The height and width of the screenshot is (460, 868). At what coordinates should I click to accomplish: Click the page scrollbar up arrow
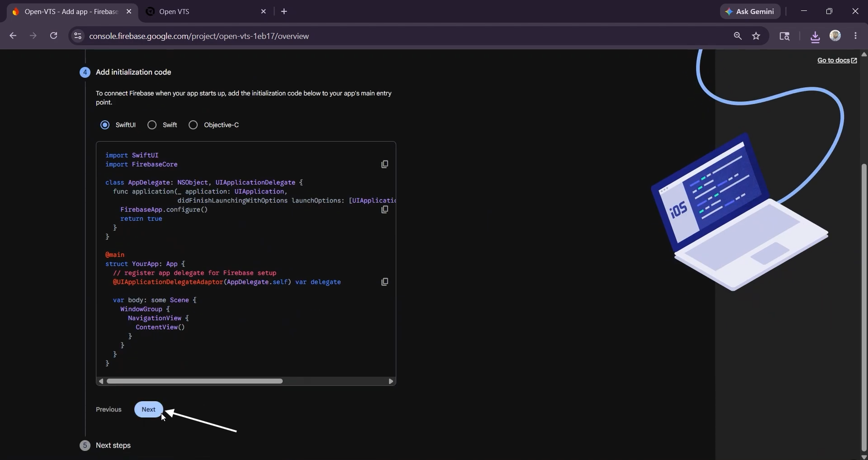coord(864,54)
